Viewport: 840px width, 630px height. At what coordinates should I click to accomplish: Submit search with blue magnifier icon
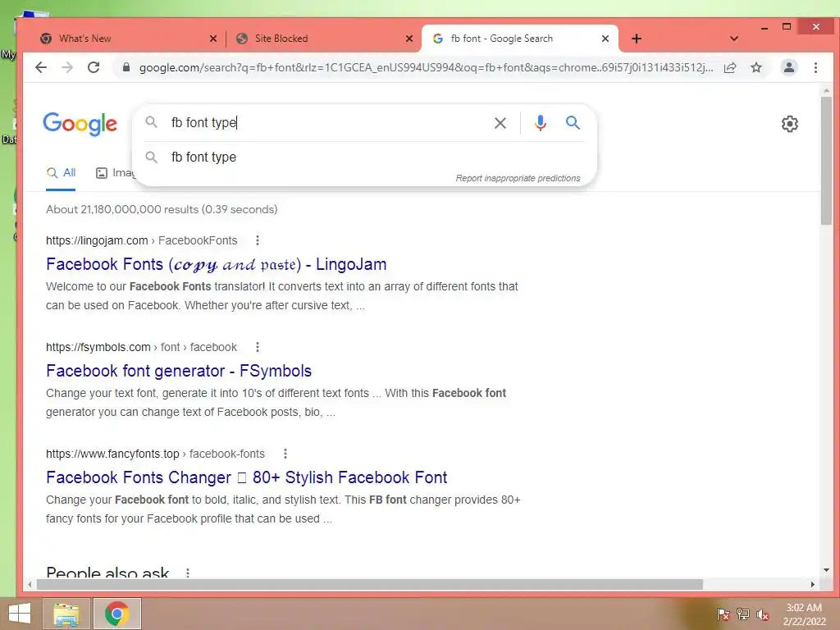[x=573, y=123]
